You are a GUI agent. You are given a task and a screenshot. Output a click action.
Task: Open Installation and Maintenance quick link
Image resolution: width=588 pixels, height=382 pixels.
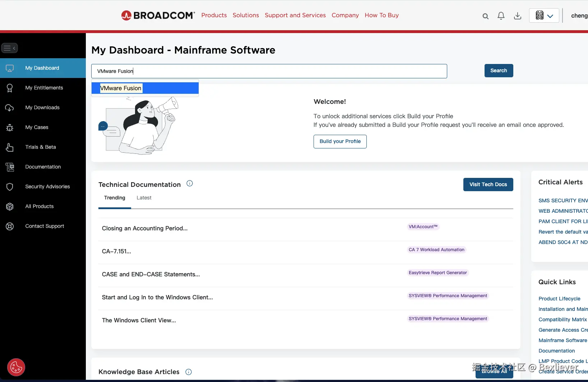(x=563, y=309)
